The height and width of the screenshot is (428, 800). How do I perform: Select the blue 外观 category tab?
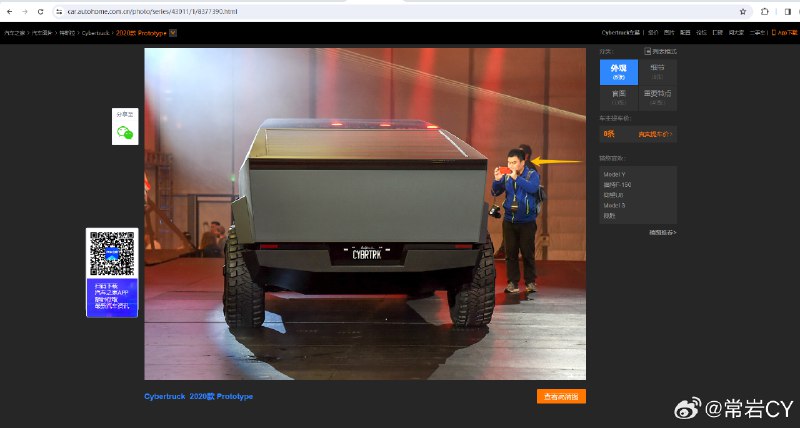pyautogui.click(x=619, y=72)
